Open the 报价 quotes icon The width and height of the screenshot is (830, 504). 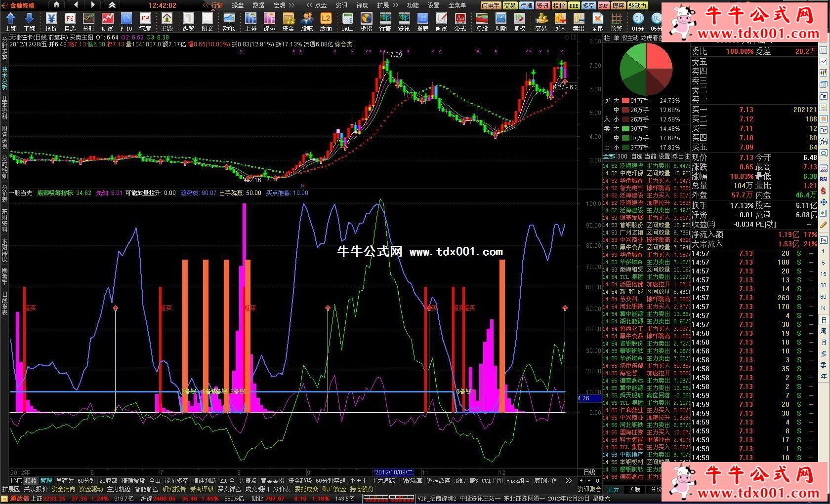tap(51, 22)
